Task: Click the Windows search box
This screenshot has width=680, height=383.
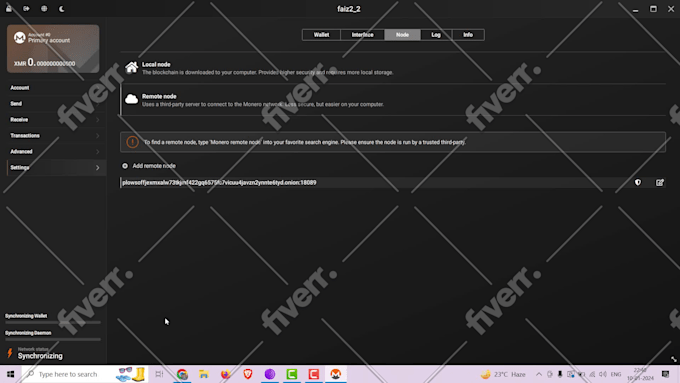Action: pos(85,374)
